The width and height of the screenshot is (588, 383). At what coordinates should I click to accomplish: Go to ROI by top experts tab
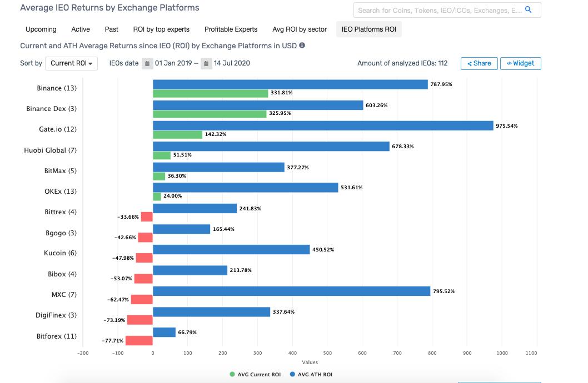[161, 29]
